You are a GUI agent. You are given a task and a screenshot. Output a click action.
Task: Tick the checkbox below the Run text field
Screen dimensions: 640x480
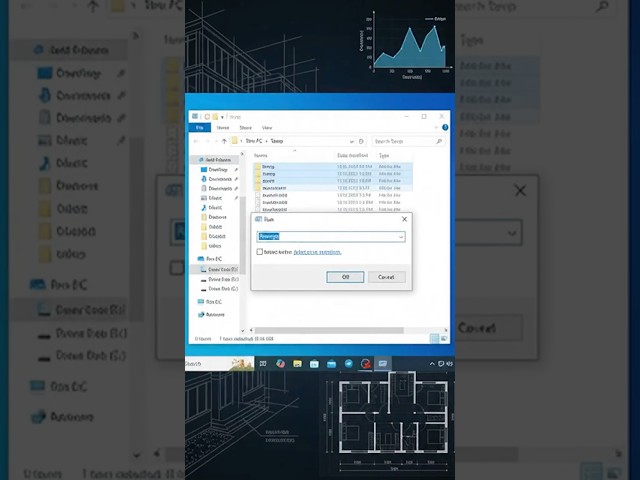pos(260,252)
